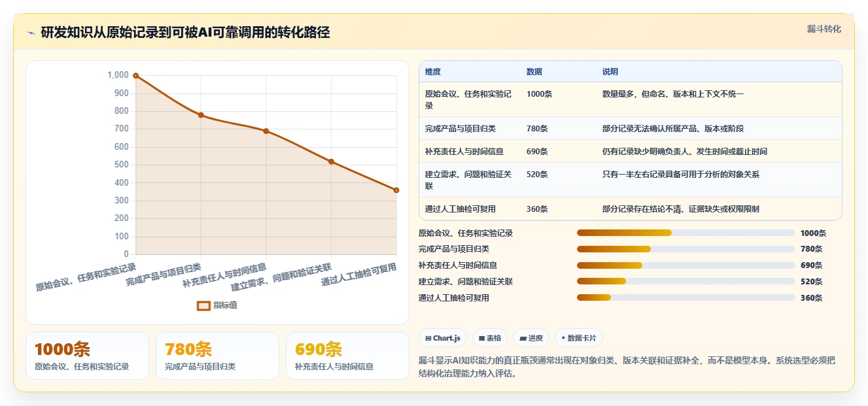Click the 维度 column header

click(x=433, y=72)
